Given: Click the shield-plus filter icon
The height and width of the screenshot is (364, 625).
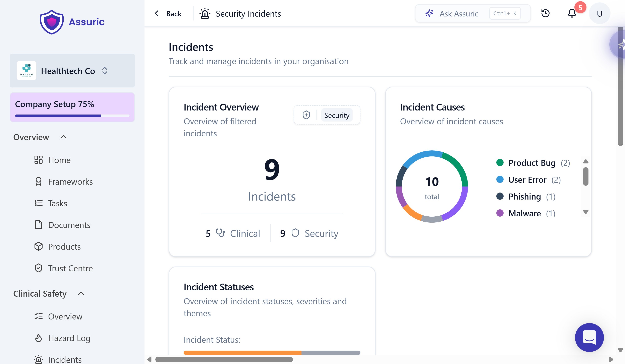Looking at the screenshot, I should tap(306, 115).
